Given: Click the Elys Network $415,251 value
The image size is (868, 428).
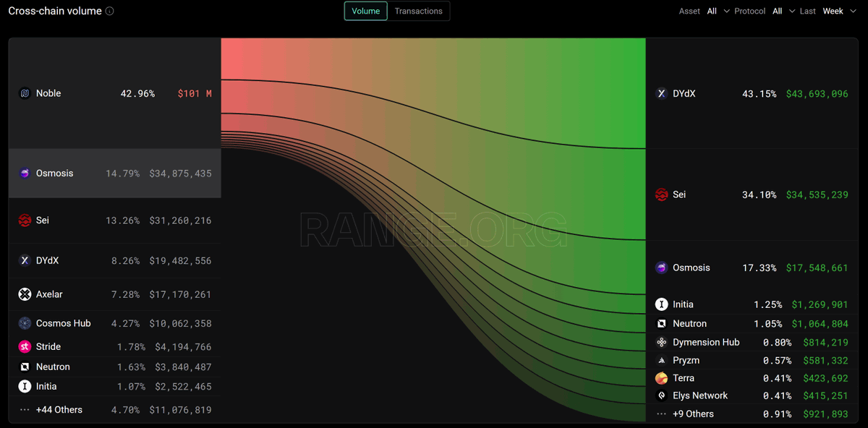Looking at the screenshot, I should click(825, 395).
